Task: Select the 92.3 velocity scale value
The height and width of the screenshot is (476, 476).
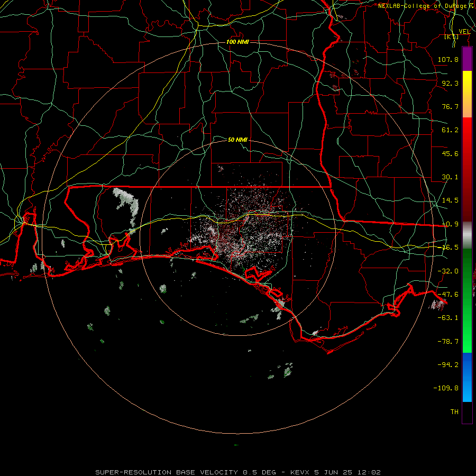Action: 450,83
